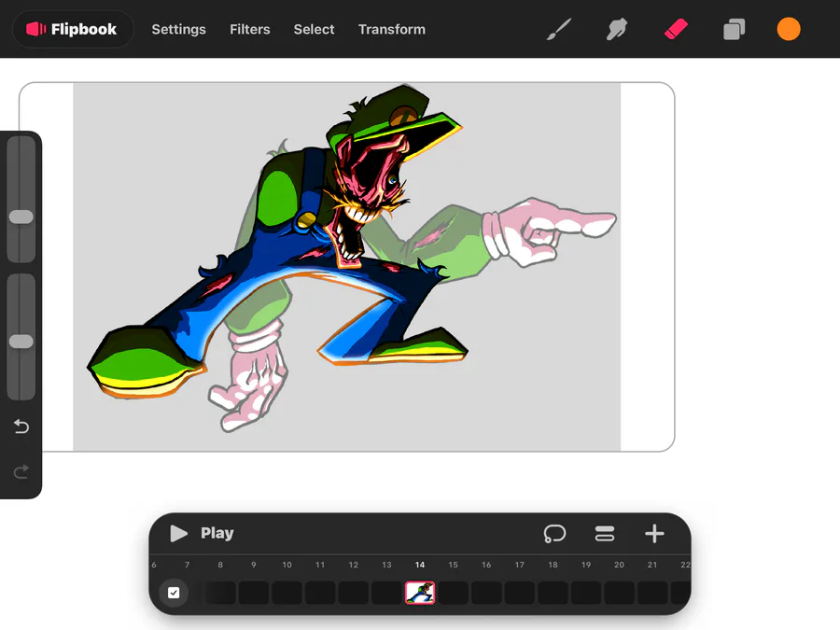This screenshot has width=840, height=630.
Task: Select empty frame 9 in timeline
Action: pos(253,593)
